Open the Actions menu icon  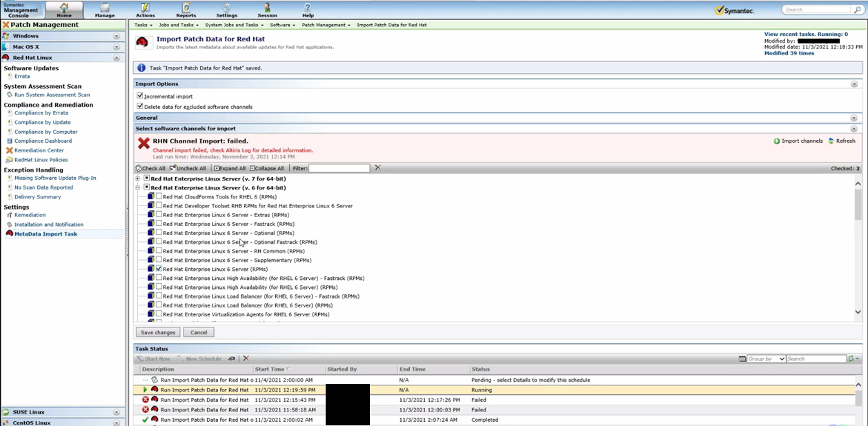point(146,7)
